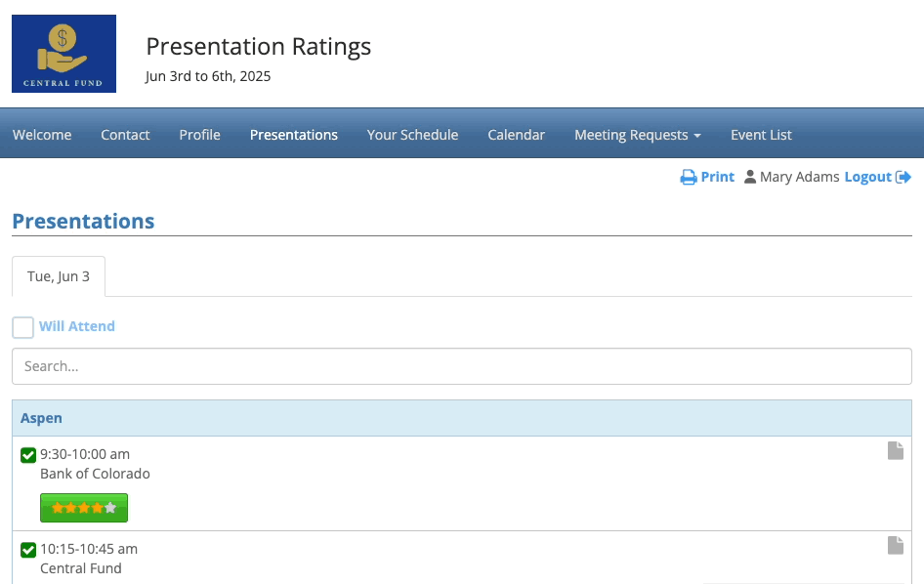
Task: Open Central Fund presentation document icon
Action: click(895, 546)
